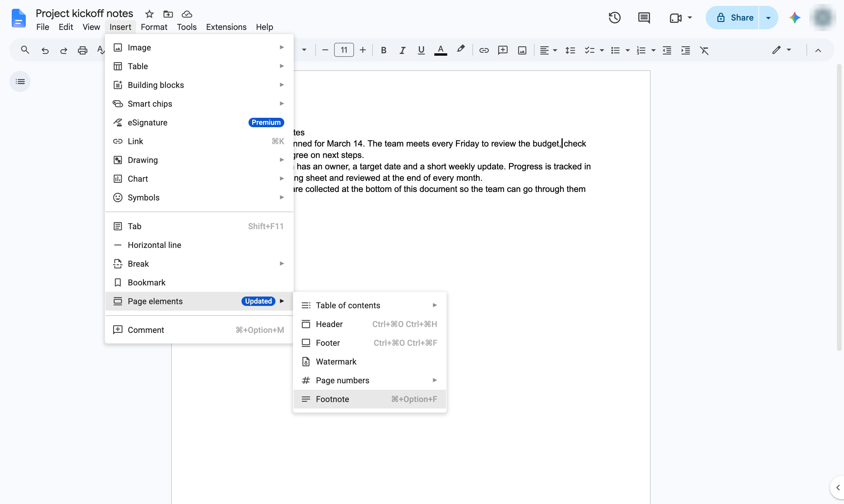Open the Share options dropdown arrow
The image size is (844, 504).
pyautogui.click(x=768, y=18)
